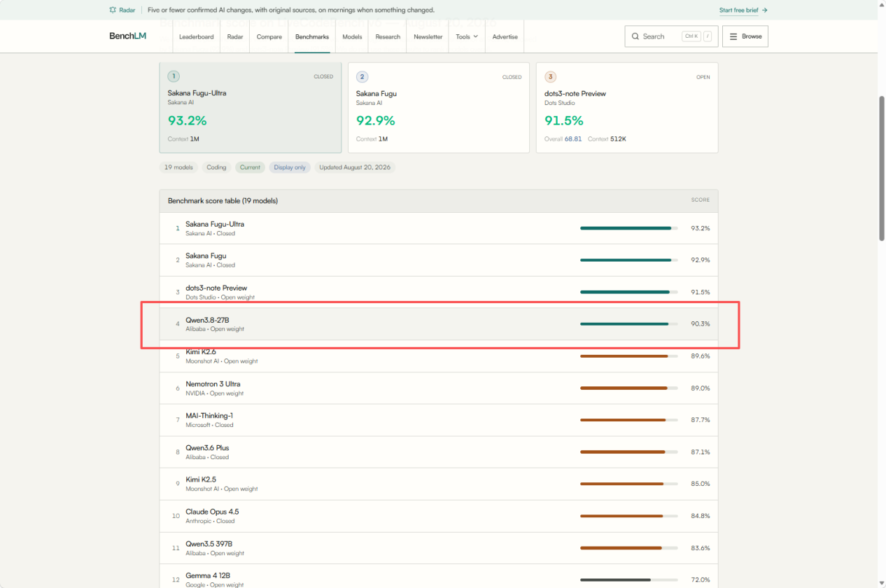Open the dots3-note Preview table row
Image resolution: width=886 pixels, height=588 pixels.
439,292
